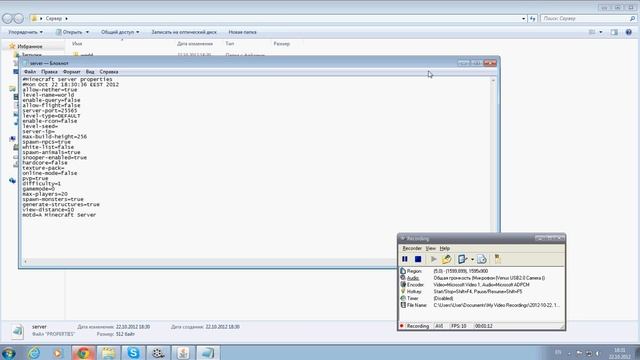The image size is (640, 360).
Task: Open dropdown arrow next to Открыть
Action: (x=87, y=32)
